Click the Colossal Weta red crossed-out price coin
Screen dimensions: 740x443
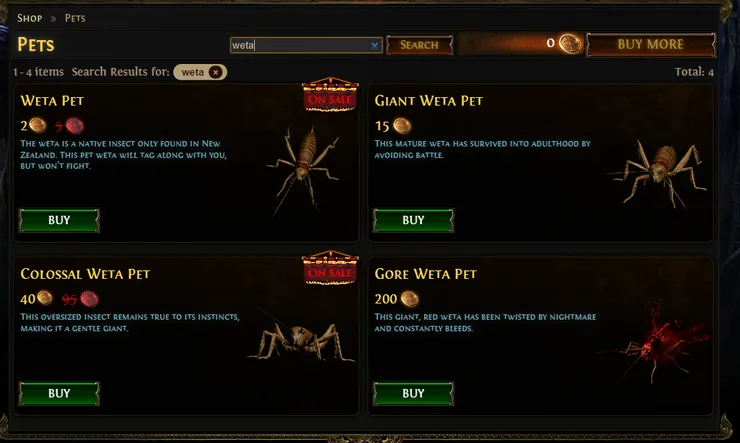point(89,299)
